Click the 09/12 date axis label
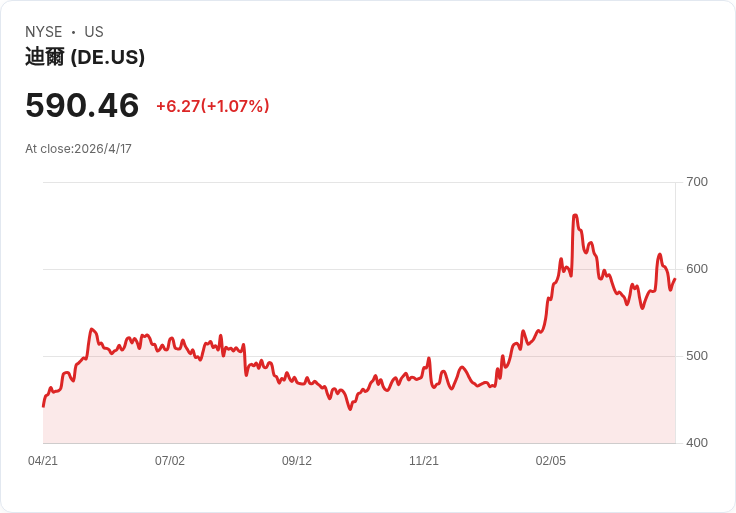 click(x=297, y=461)
